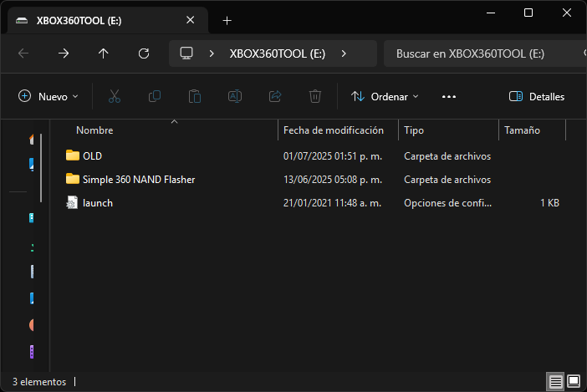Viewport: 587px width, 392px height.
Task: Sort by Tipo column header
Action: pos(414,130)
